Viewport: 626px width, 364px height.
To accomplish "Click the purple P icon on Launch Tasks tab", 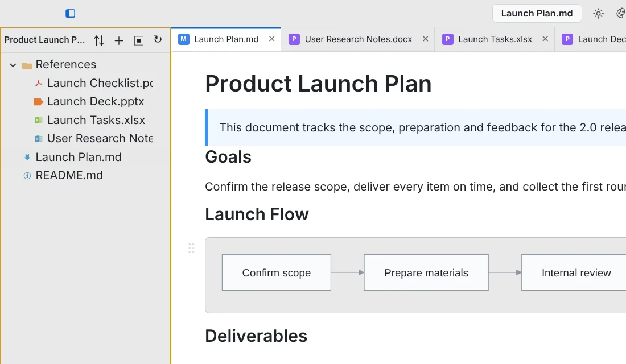I will pyautogui.click(x=447, y=39).
